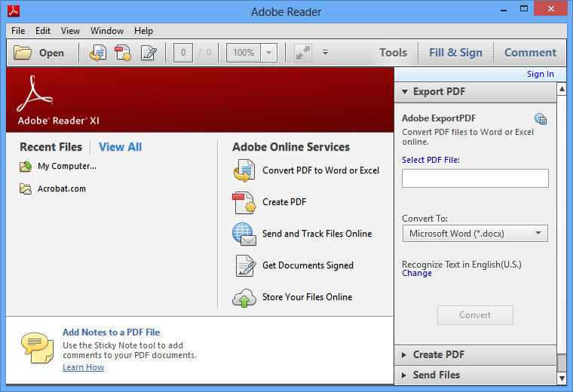
Task: Click Send and Track Files Online text
Action: [317, 234]
